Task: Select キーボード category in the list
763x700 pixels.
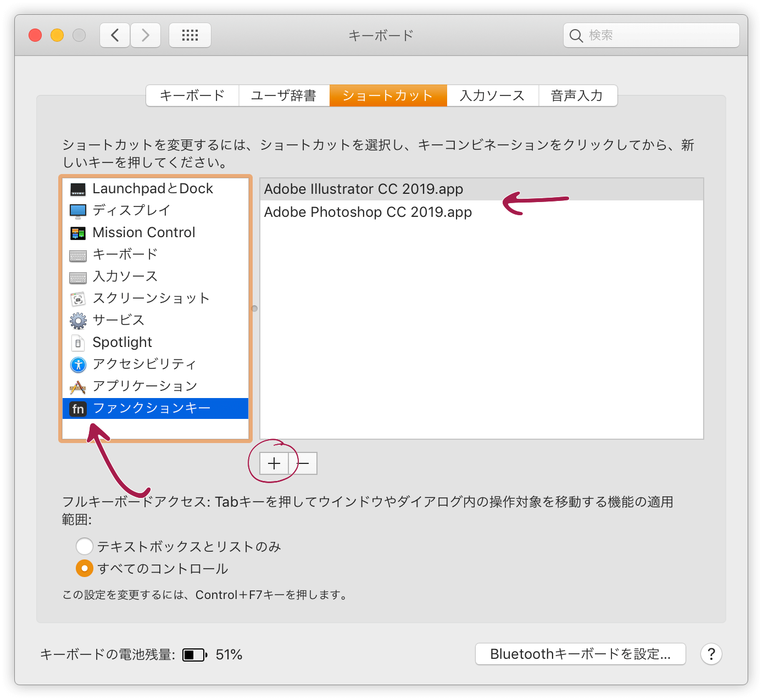Action: [x=155, y=255]
